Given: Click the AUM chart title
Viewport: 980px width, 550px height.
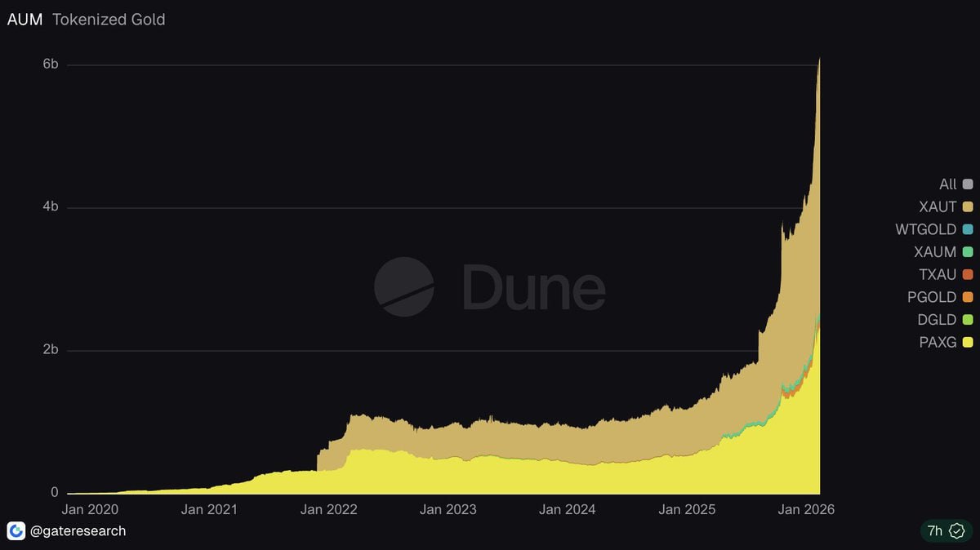Looking at the screenshot, I should [x=24, y=20].
